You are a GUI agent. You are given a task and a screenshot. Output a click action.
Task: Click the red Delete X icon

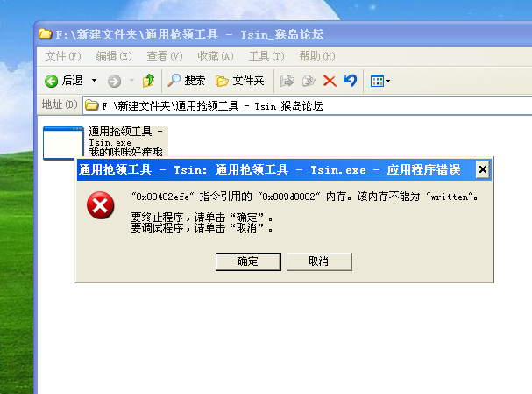[330, 81]
